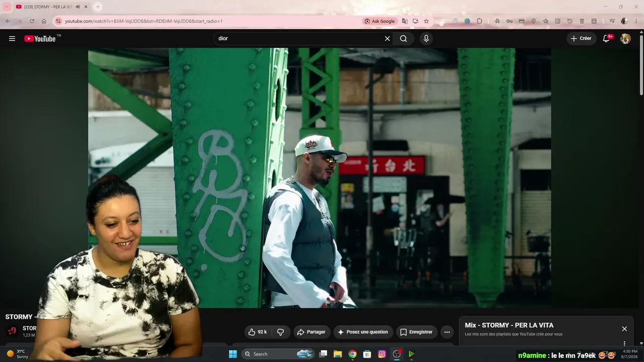This screenshot has width=644, height=362.
Task: Open the media controls music-note icon
Action: tap(612, 21)
